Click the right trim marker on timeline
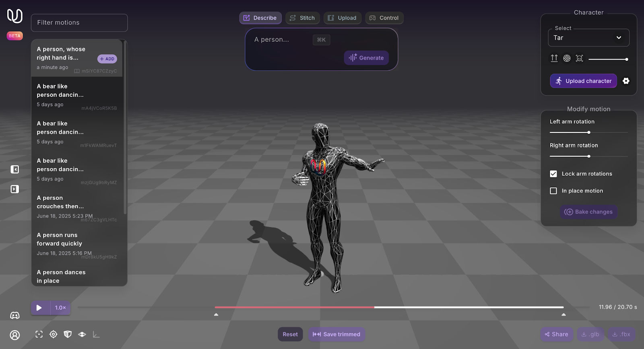This screenshot has height=349, width=644. (563, 314)
